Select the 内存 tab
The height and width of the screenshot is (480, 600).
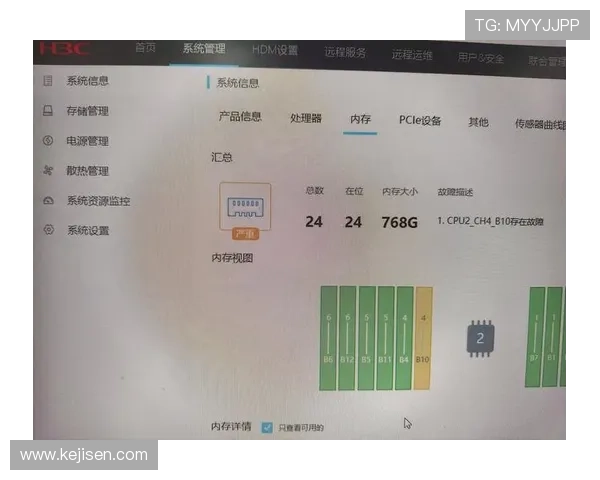[x=360, y=119]
